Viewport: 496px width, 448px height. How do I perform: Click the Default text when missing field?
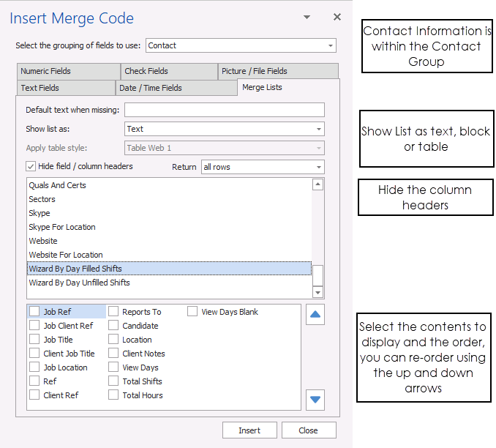coord(224,110)
